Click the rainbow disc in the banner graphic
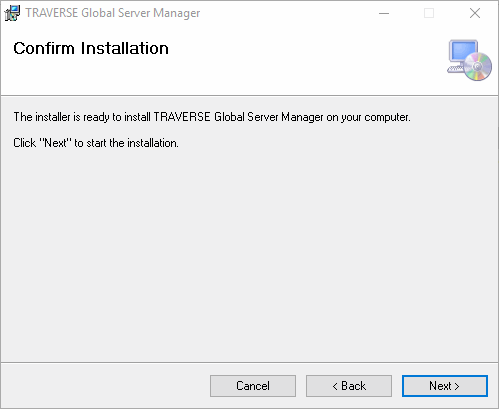This screenshot has width=499, height=409. pyautogui.click(x=478, y=67)
